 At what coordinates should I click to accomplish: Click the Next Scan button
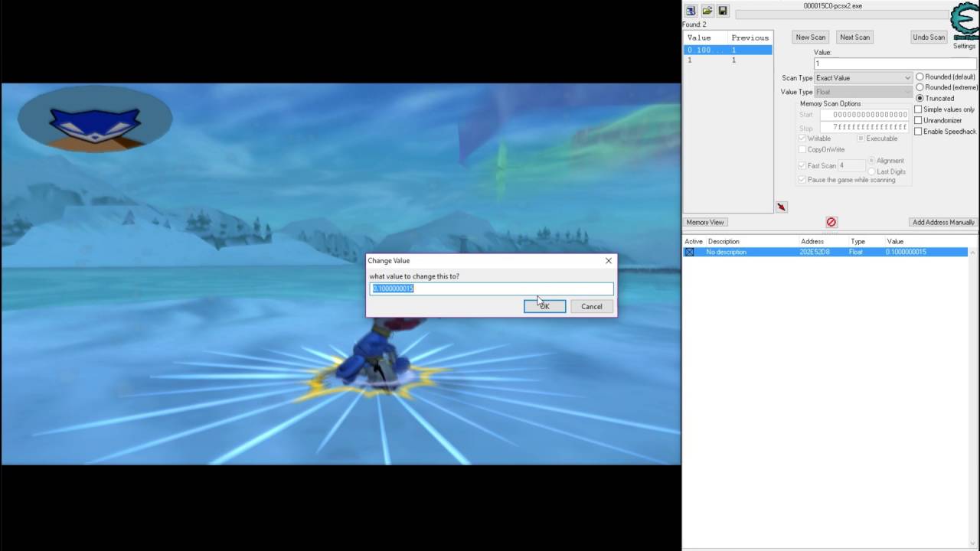pos(854,37)
